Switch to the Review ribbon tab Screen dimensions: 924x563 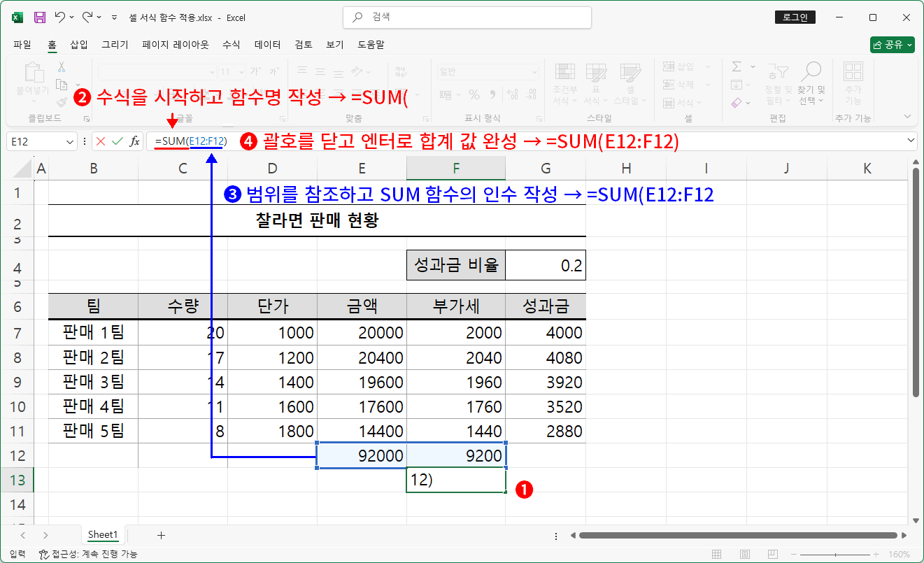click(304, 45)
